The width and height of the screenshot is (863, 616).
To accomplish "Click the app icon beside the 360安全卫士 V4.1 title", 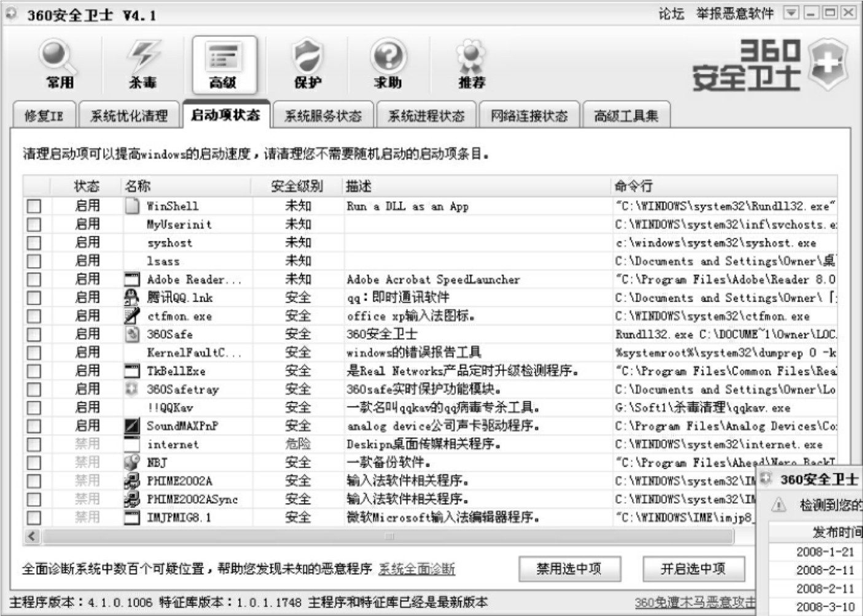I will 12,14.
